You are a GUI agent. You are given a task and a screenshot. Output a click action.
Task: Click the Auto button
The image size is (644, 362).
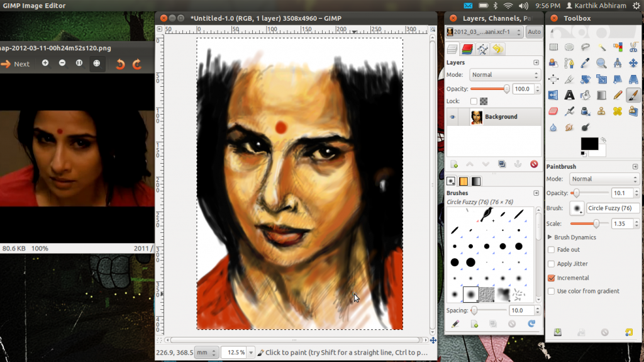tap(535, 31)
